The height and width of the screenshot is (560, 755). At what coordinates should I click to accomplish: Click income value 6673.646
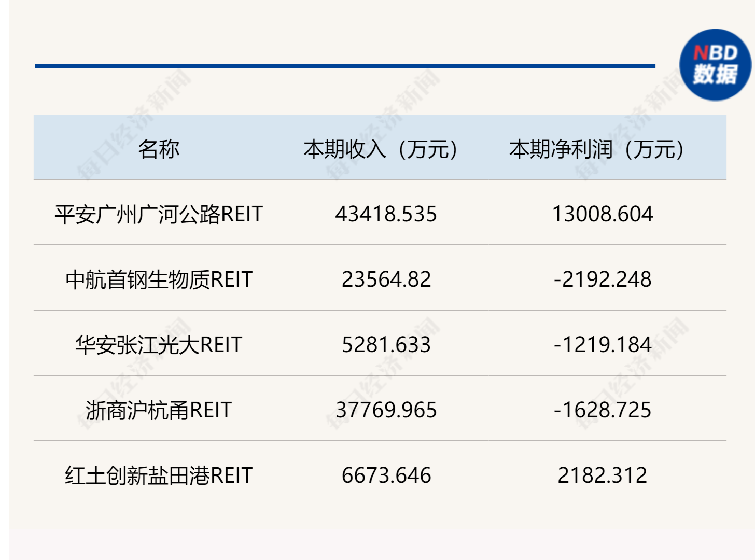386,475
